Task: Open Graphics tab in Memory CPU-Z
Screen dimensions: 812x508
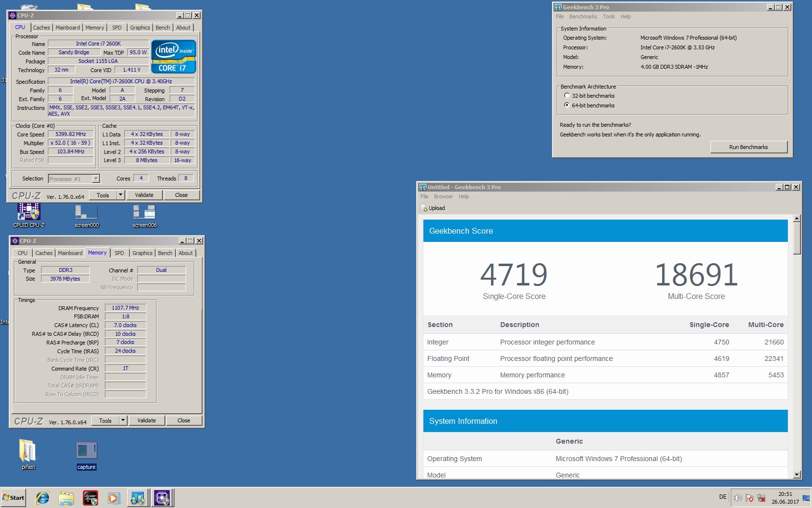Action: (143, 253)
